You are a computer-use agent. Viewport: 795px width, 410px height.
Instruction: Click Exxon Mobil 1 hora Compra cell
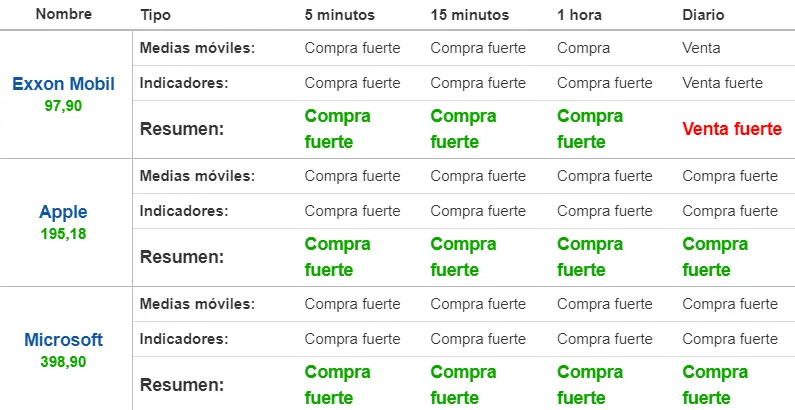pos(584,48)
